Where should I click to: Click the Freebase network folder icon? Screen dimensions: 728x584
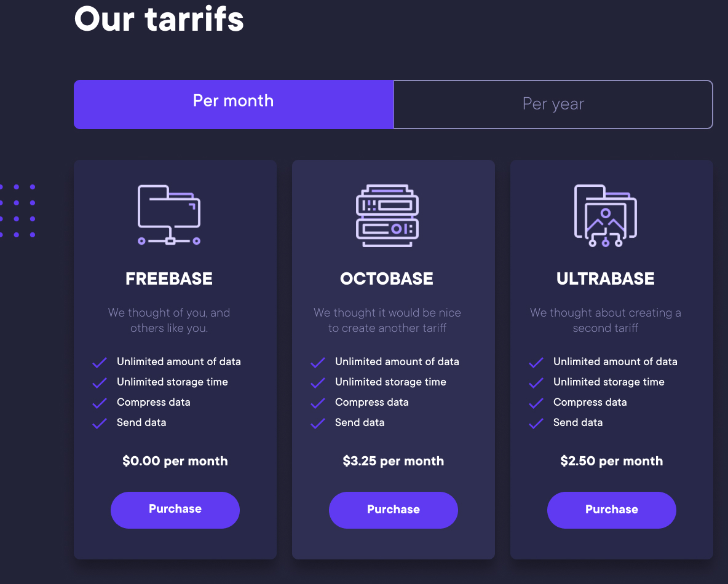(169, 215)
